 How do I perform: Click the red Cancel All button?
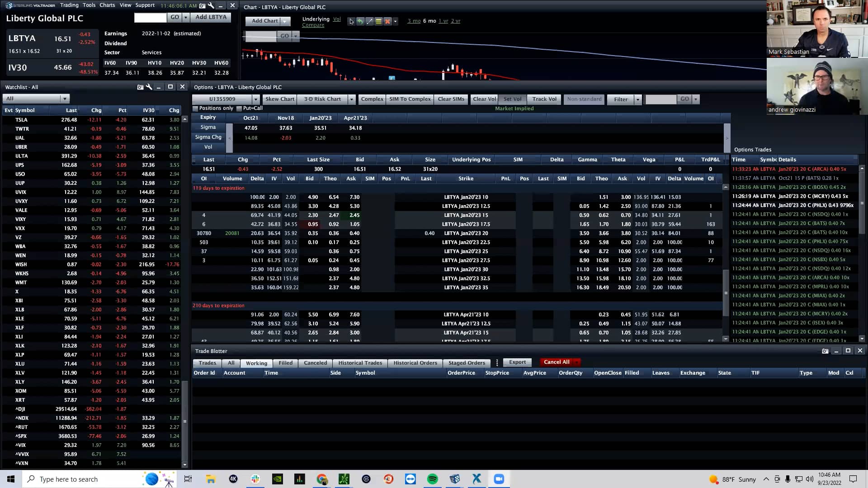[x=556, y=361]
